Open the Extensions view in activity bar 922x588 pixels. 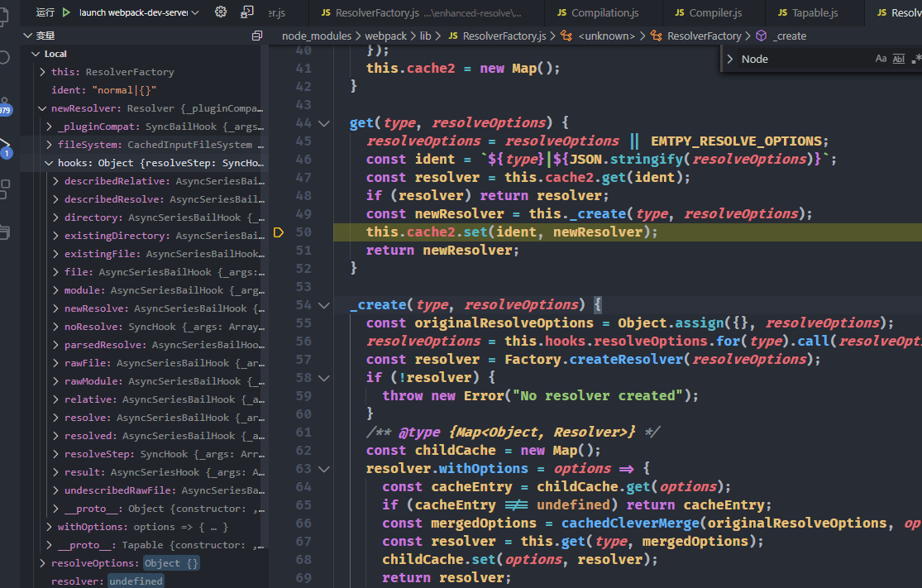[4, 189]
